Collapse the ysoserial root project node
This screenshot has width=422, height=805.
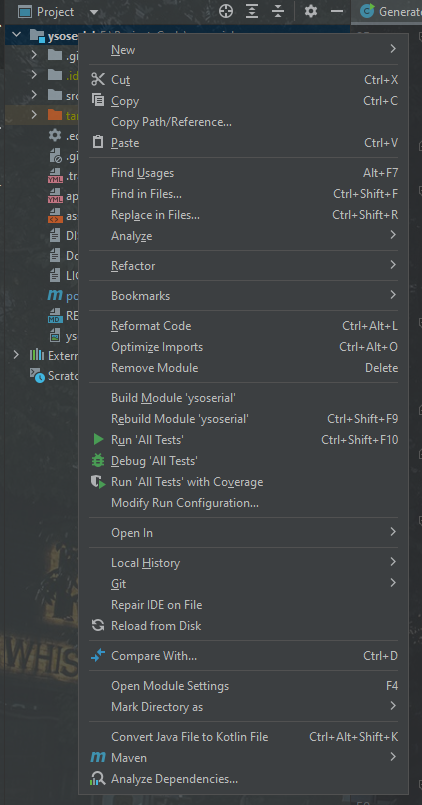[x=16, y=35]
